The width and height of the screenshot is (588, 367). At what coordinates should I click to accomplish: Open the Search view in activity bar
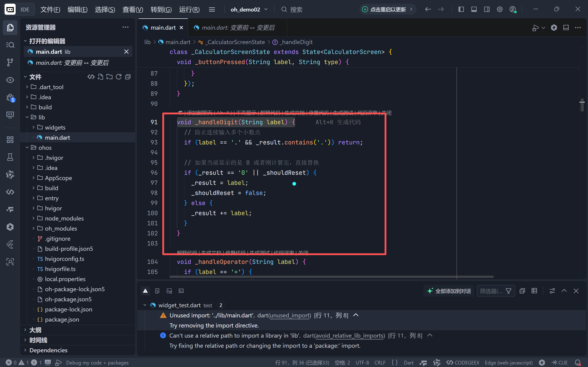(x=10, y=45)
